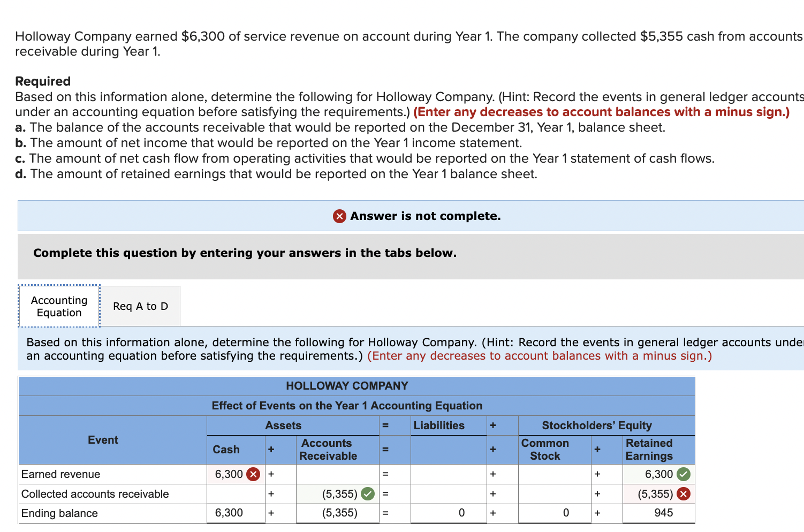Click the 'Common Stock' column header

[545, 450]
